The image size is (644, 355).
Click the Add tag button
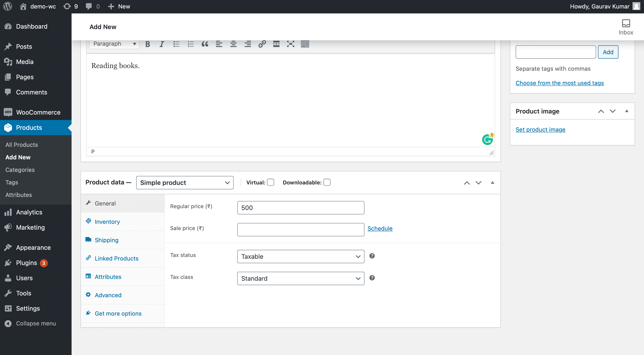[608, 52]
